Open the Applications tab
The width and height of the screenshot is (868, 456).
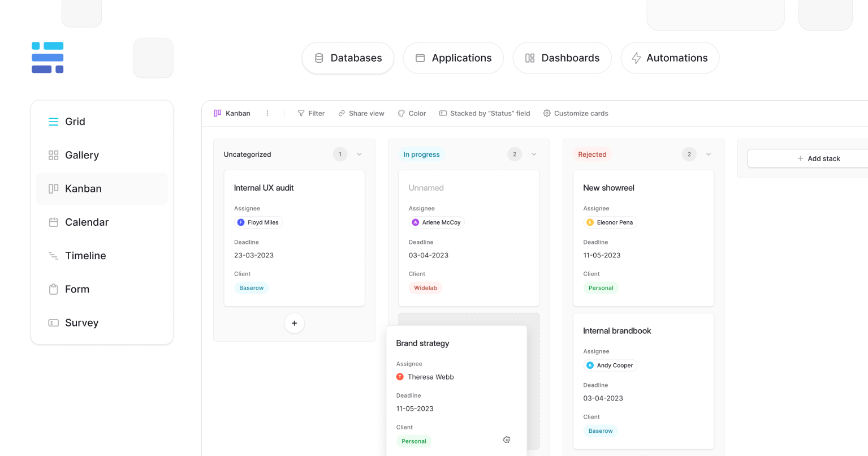click(x=454, y=58)
